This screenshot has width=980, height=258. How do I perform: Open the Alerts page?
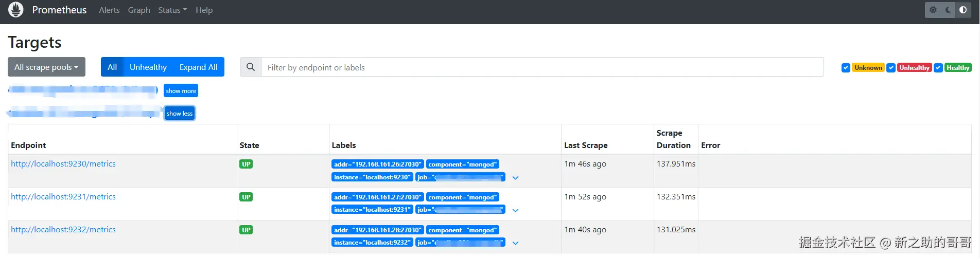(109, 10)
